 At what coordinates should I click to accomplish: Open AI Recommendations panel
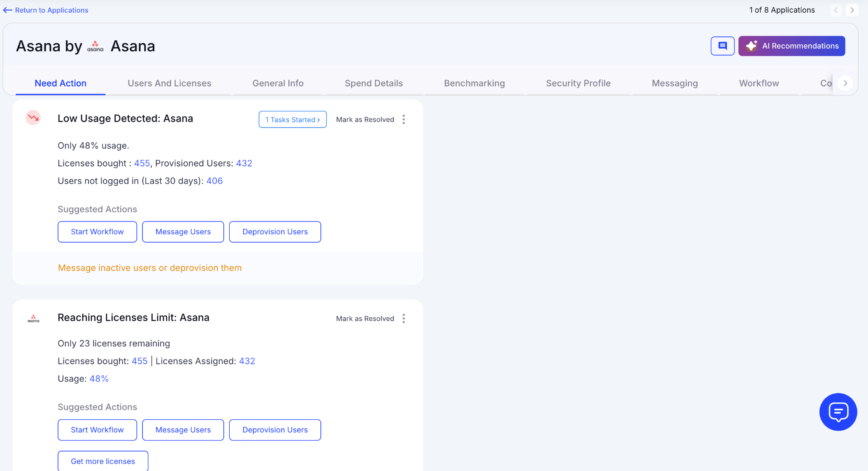coord(791,46)
